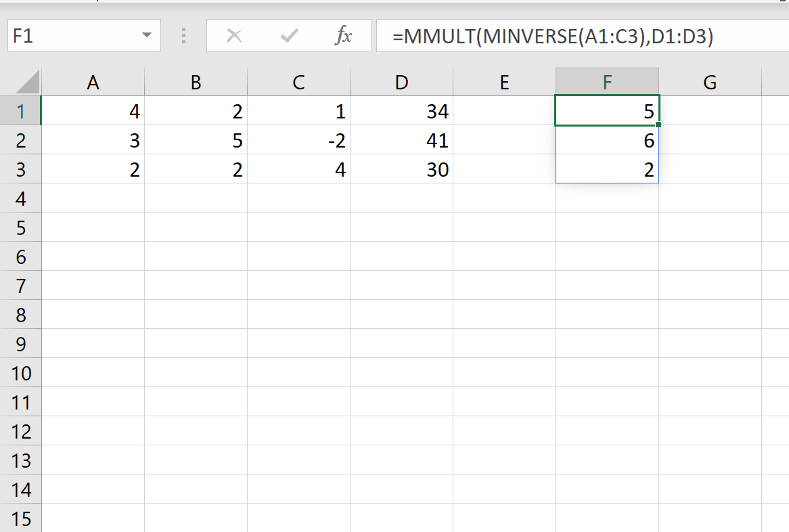The image size is (789, 532).
Task: Select cell D3 containing value 30
Action: click(401, 169)
